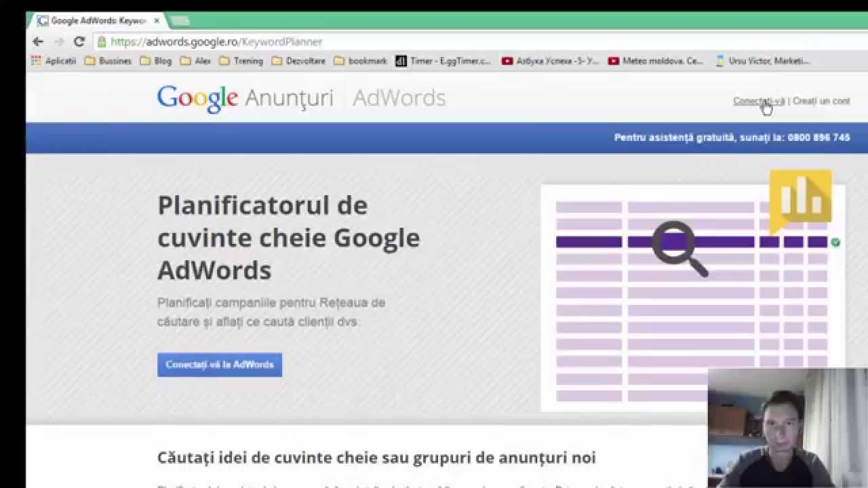The height and width of the screenshot is (488, 868).
Task: Open the Alex bookmark folder
Action: pos(196,61)
